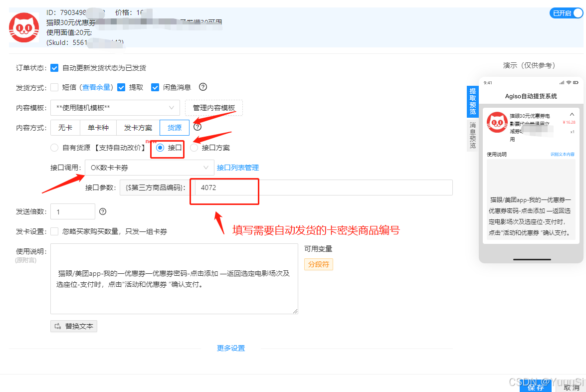Click the help icon next to 闲鱼消息

tap(203, 87)
